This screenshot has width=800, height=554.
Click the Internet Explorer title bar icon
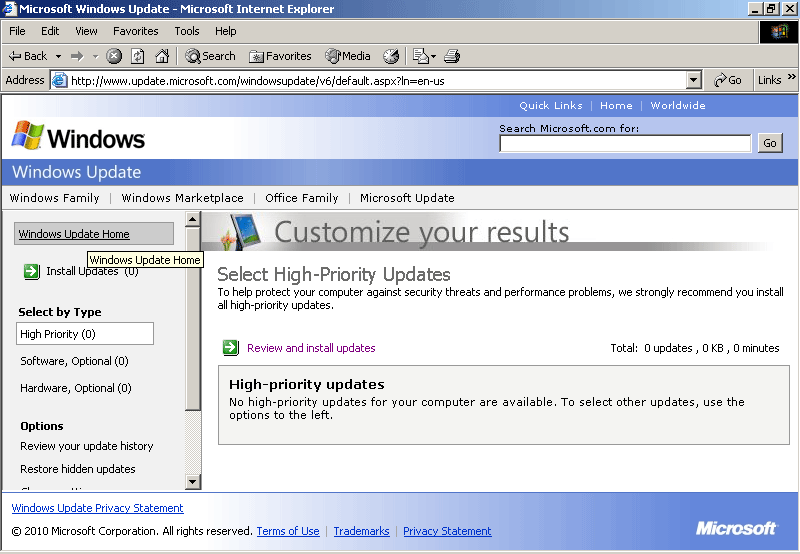tap(10, 9)
